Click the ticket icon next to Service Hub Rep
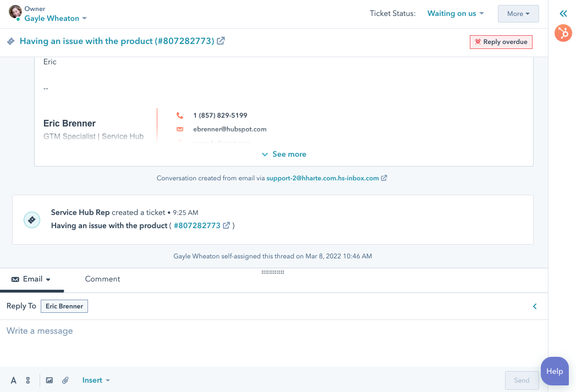This screenshot has height=392, width=576. click(32, 220)
